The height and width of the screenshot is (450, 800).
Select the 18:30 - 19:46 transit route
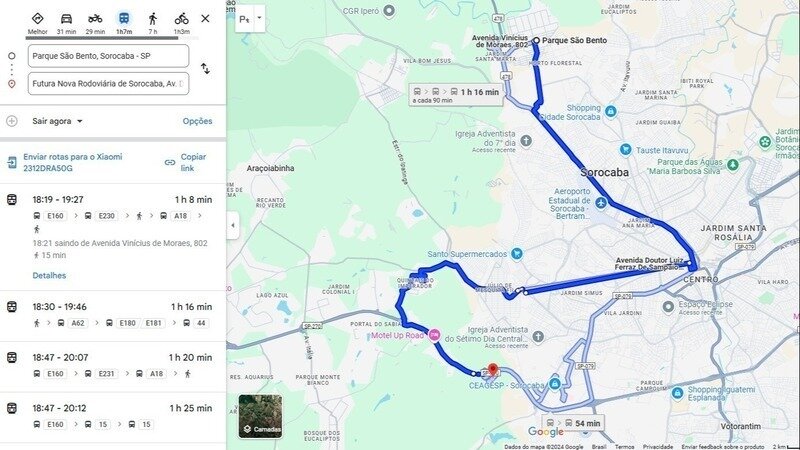(x=113, y=315)
